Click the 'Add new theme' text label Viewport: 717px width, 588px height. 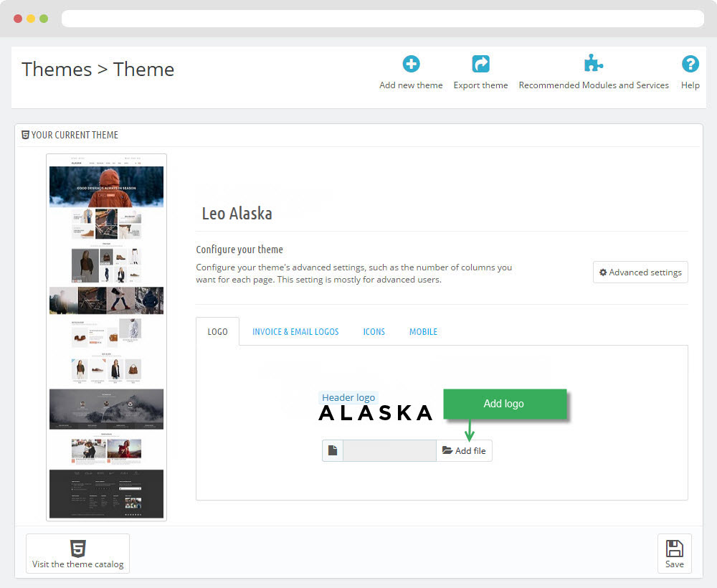[x=411, y=85]
